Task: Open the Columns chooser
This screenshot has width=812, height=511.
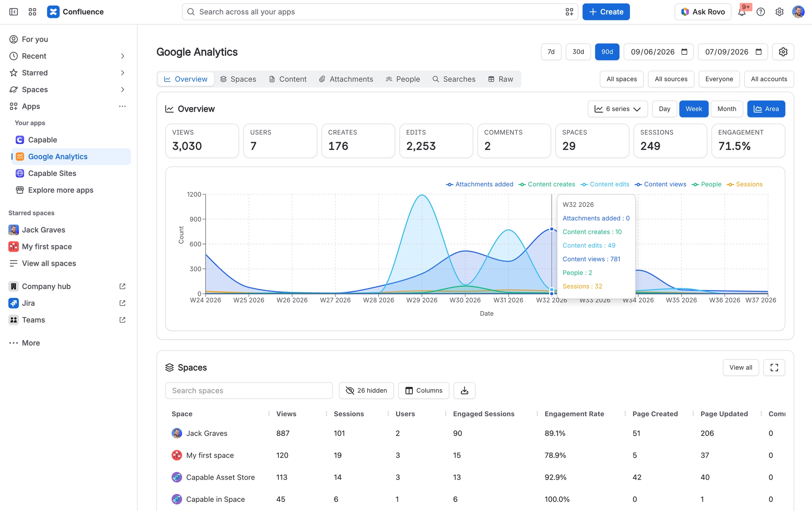Action: (423, 391)
